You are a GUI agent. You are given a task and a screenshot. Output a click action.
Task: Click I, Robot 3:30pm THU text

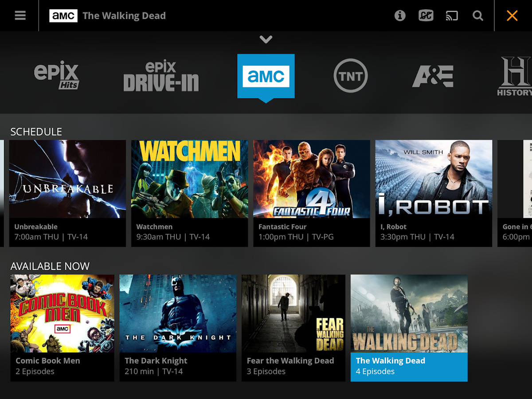[417, 232]
